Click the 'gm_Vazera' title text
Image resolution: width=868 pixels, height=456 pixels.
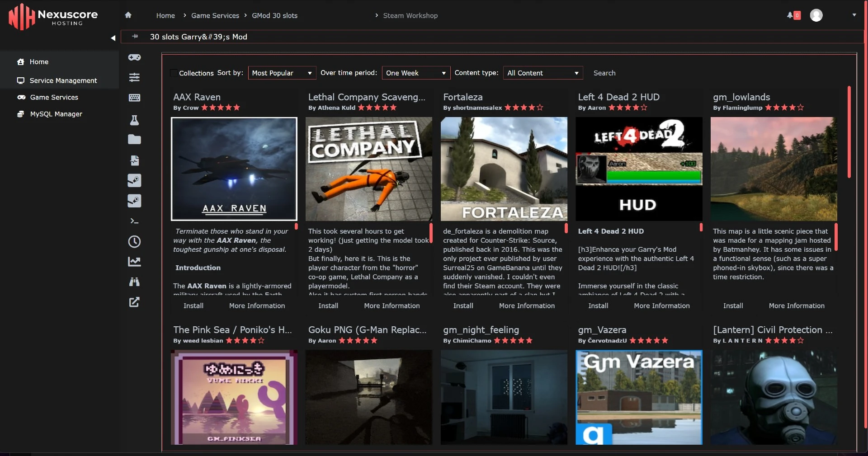602,330
